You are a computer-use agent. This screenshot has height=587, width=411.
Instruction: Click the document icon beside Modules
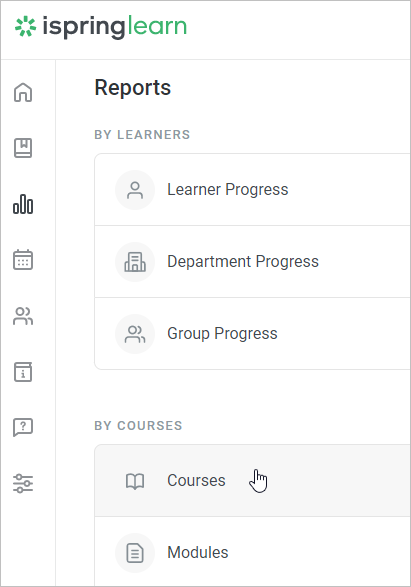coord(135,553)
